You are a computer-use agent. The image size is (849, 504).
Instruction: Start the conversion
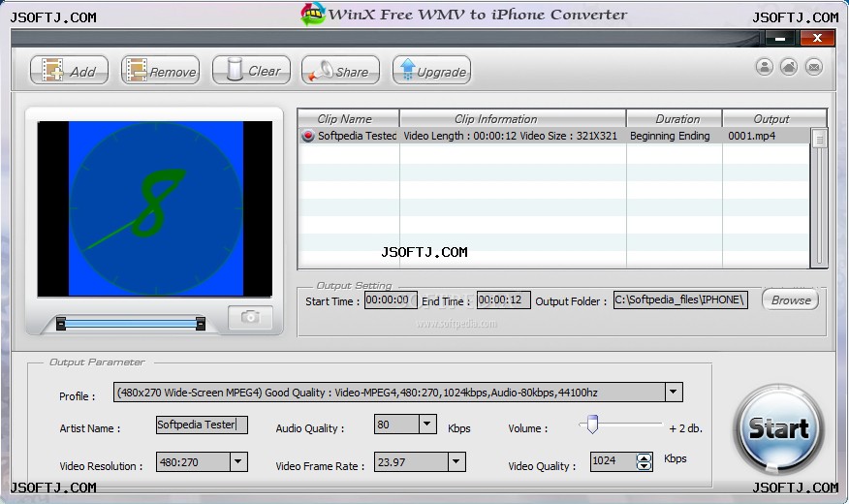click(778, 429)
